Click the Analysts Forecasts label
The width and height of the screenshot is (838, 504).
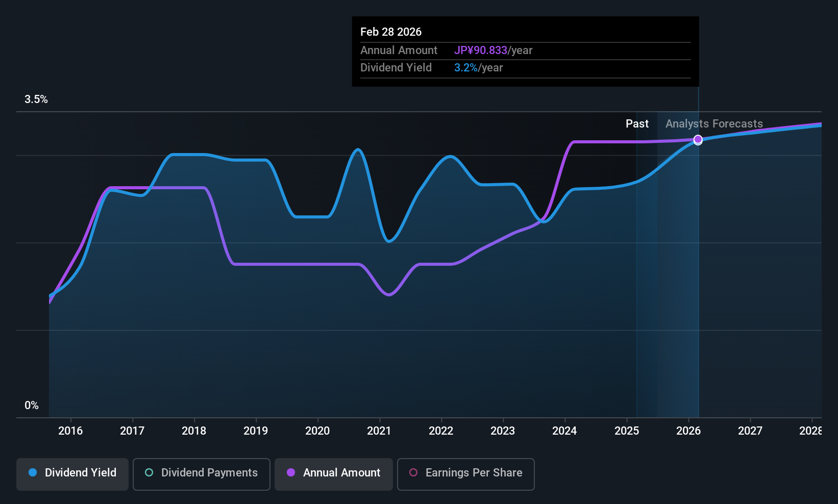click(x=714, y=124)
